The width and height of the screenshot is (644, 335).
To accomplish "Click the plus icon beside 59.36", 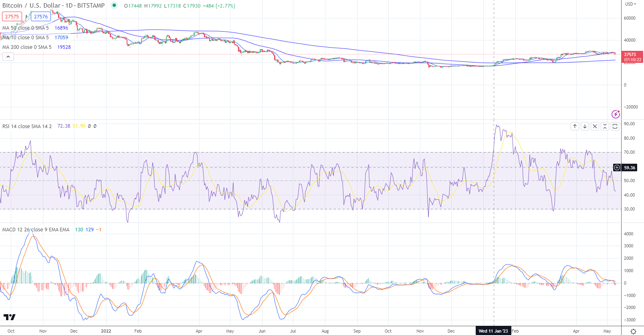I will pos(617,168).
